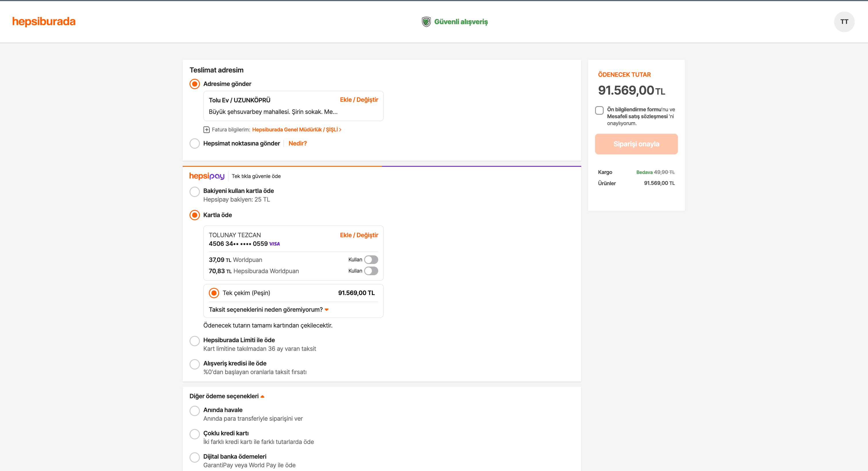Select Hepsimat noktasına gönder option
The height and width of the screenshot is (471, 868).
(194, 143)
